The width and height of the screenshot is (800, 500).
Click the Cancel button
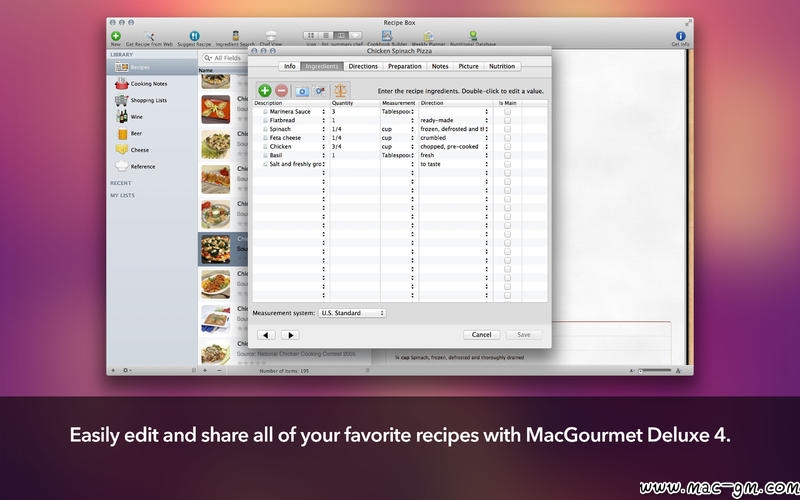pyautogui.click(x=481, y=335)
